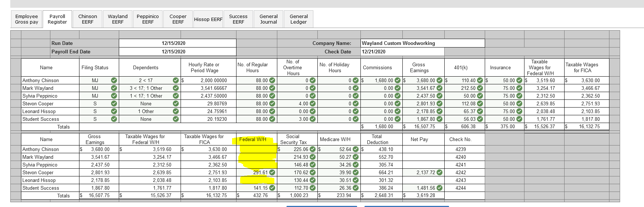644x207 pixels.
Task: Click the Run Date field showing 12/15/2020
Action: (x=177, y=43)
